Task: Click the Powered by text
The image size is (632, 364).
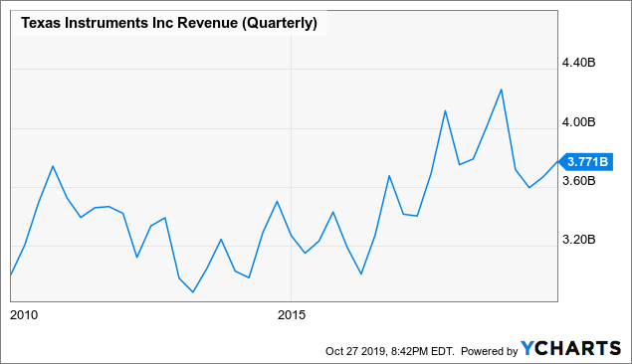Action: coord(490,351)
